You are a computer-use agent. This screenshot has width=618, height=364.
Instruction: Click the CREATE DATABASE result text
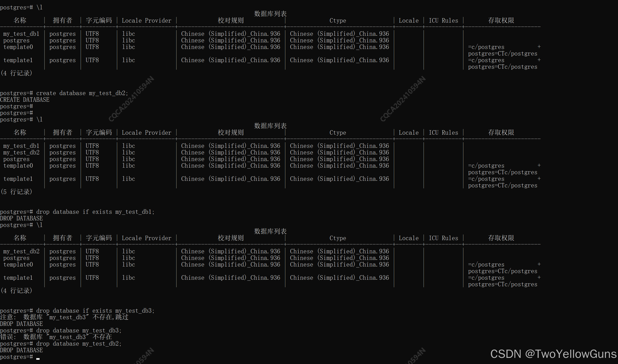pyautogui.click(x=24, y=100)
